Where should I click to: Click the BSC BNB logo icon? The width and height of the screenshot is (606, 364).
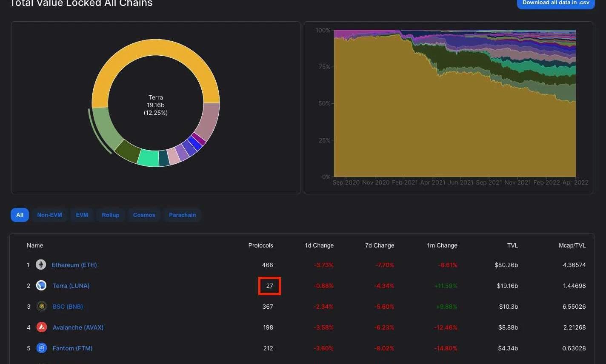41,307
